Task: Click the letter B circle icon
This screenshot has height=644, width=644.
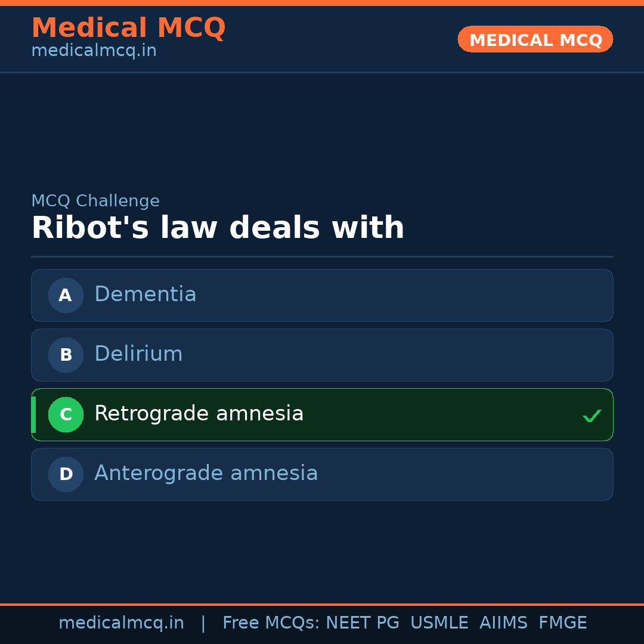Action: pyautogui.click(x=66, y=355)
